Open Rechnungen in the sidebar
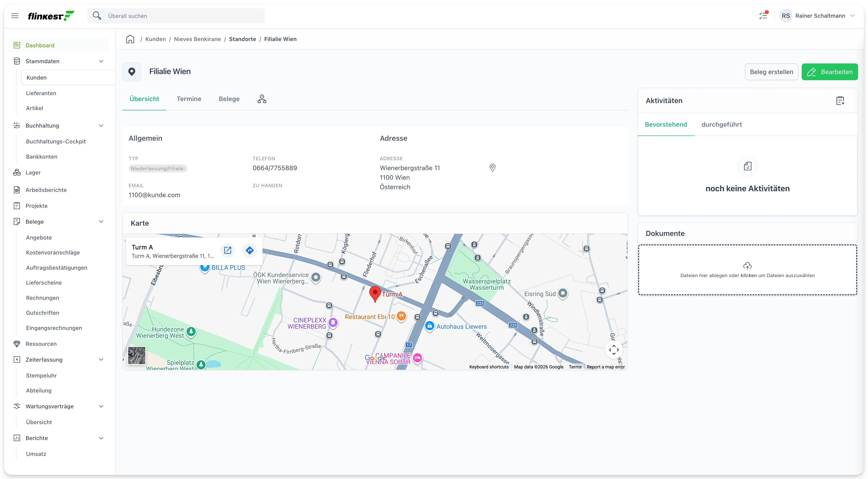This screenshot has height=479, width=868. pos(43,298)
